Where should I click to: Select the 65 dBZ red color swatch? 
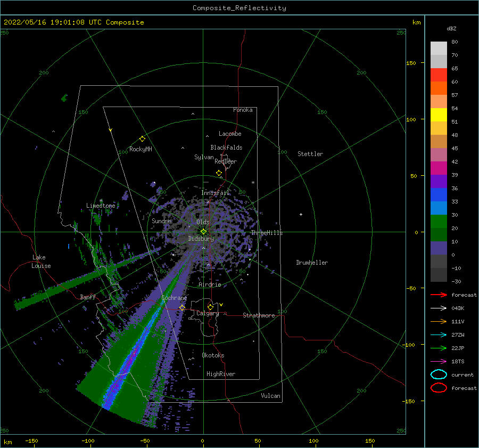click(x=439, y=75)
